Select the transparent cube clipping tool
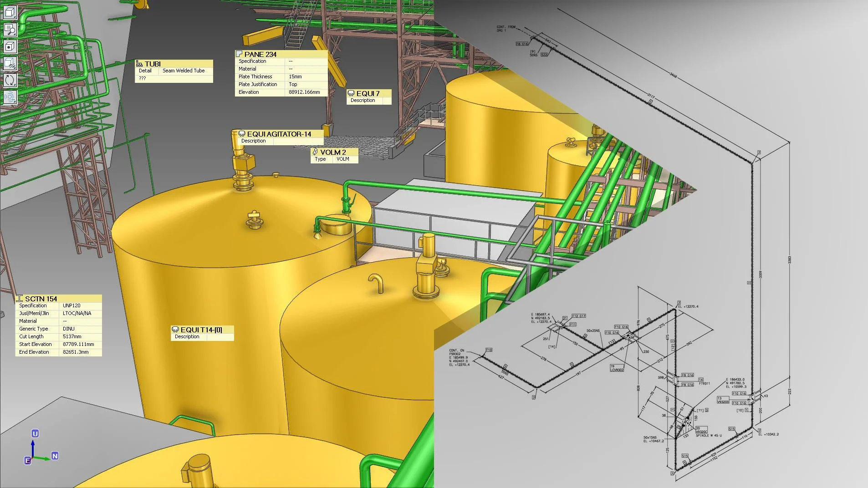Viewport: 868px width, 488px height. (x=9, y=63)
